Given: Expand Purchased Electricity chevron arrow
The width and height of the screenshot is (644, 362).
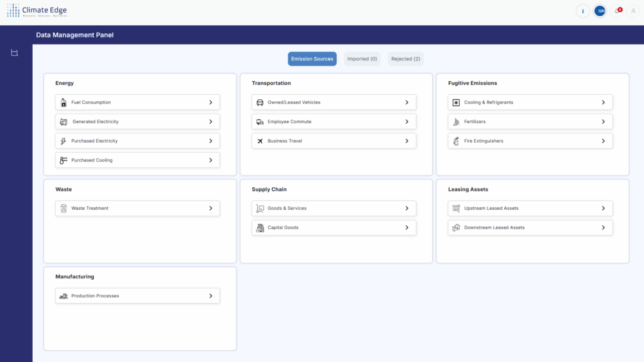Looking at the screenshot, I should tap(211, 141).
